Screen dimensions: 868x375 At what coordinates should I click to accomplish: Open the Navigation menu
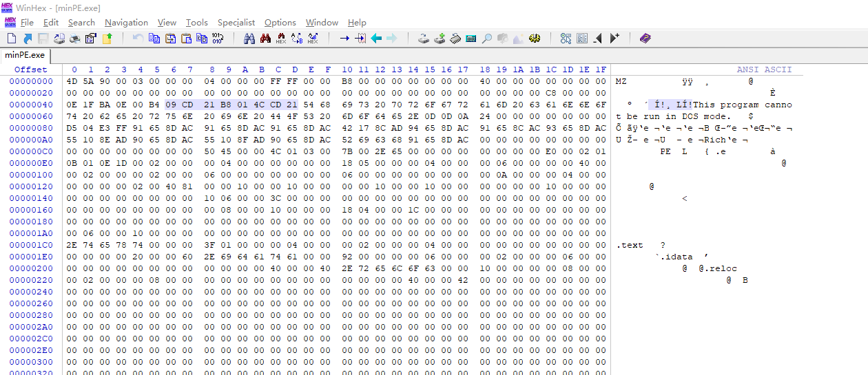pos(126,23)
